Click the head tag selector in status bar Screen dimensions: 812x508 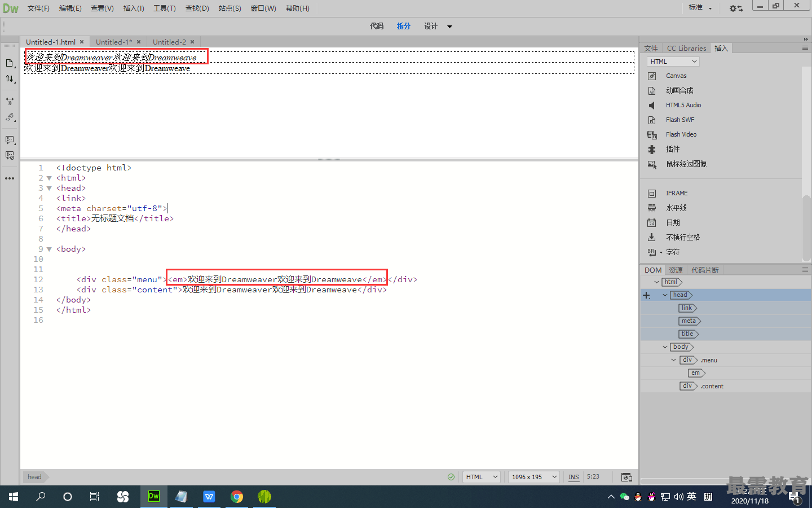[x=35, y=477]
